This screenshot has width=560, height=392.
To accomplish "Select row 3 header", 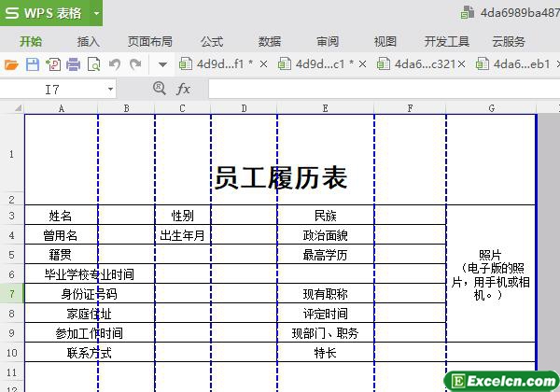I will coord(12,216).
